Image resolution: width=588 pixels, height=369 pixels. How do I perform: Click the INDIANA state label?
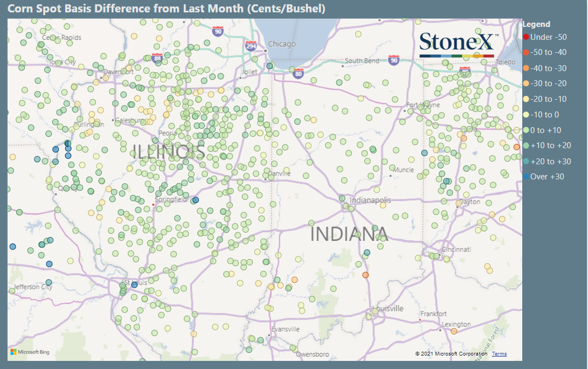[349, 234]
